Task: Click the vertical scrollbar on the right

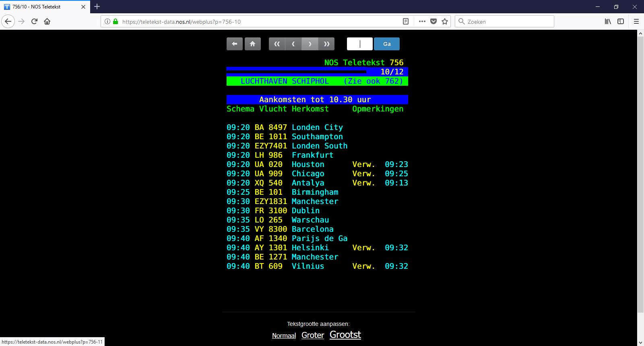Action: point(640,173)
